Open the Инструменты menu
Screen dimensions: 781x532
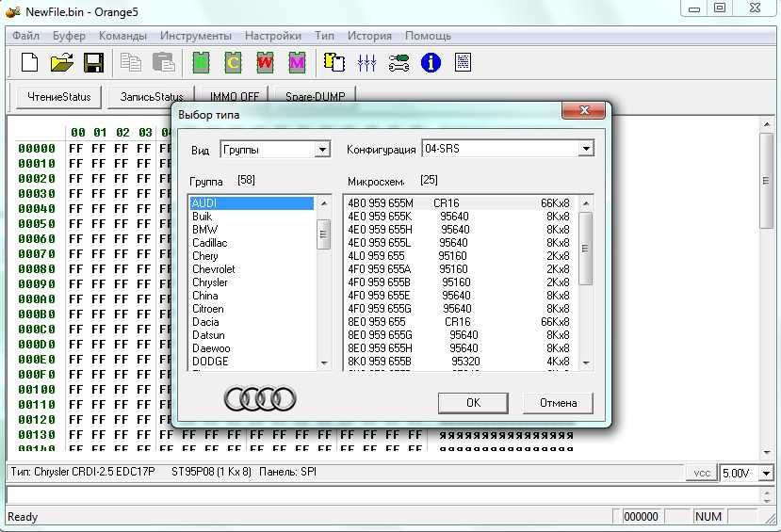pos(195,36)
